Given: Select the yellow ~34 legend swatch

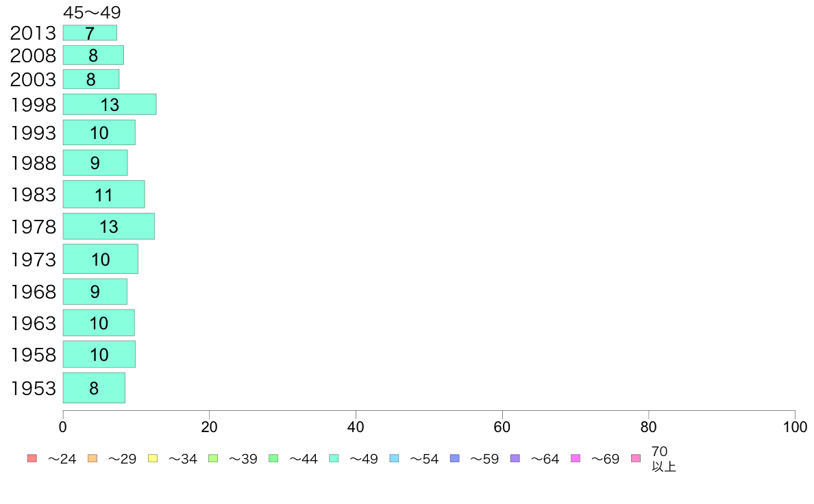Looking at the screenshot, I should click(x=153, y=458).
